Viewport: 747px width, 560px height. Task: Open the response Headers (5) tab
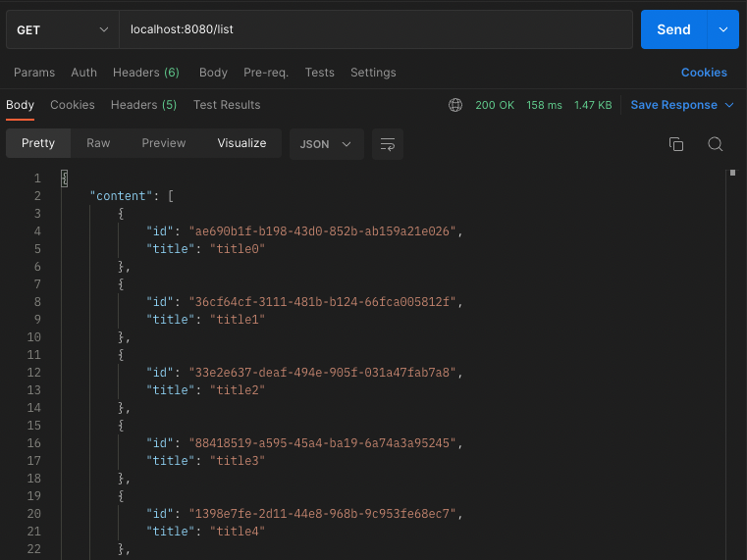pos(143,105)
